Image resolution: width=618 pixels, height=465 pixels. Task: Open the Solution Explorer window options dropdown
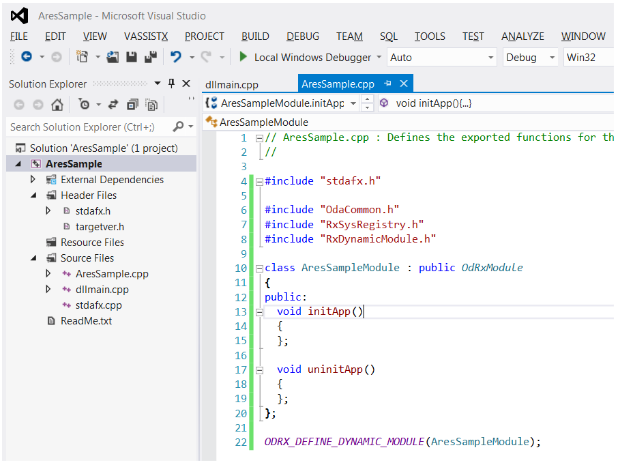coord(157,83)
